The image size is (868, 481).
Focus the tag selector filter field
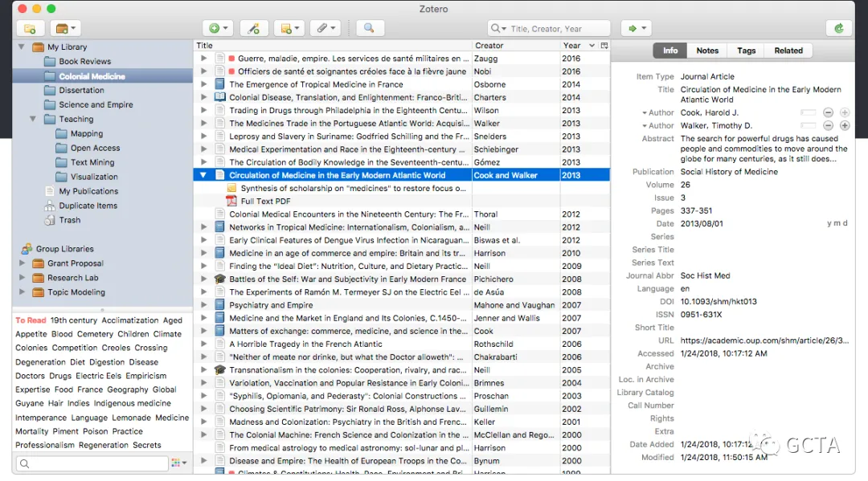pos(92,464)
